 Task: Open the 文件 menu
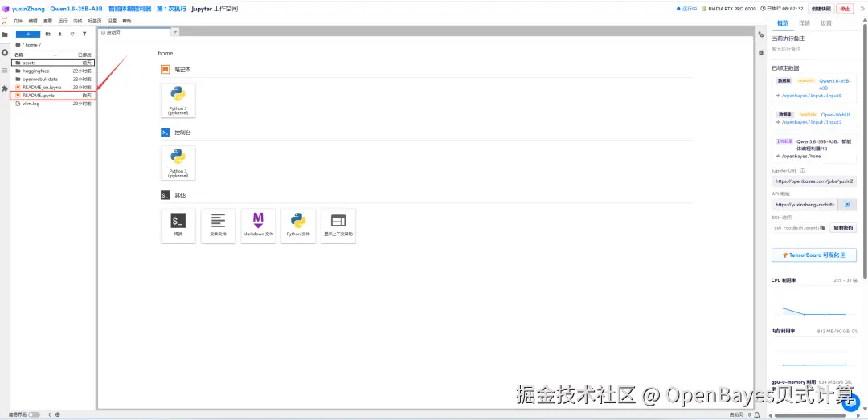click(18, 21)
